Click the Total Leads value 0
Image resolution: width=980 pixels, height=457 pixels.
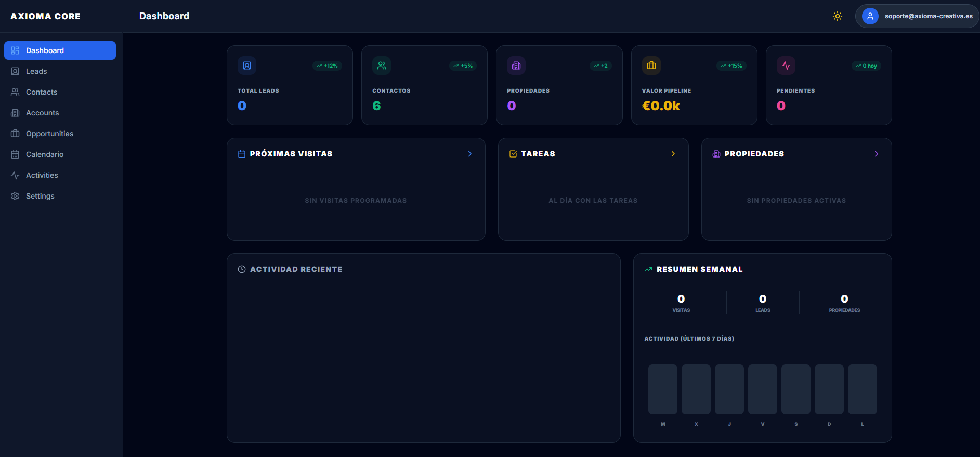click(x=242, y=106)
